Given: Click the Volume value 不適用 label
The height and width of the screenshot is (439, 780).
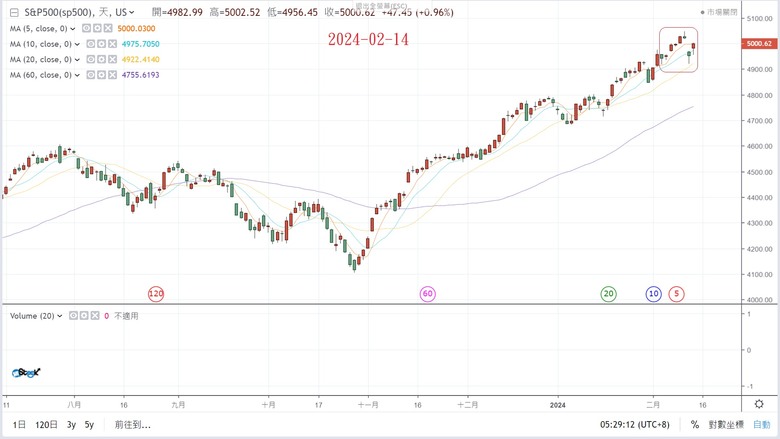Looking at the screenshot, I should pyautogui.click(x=126, y=316).
